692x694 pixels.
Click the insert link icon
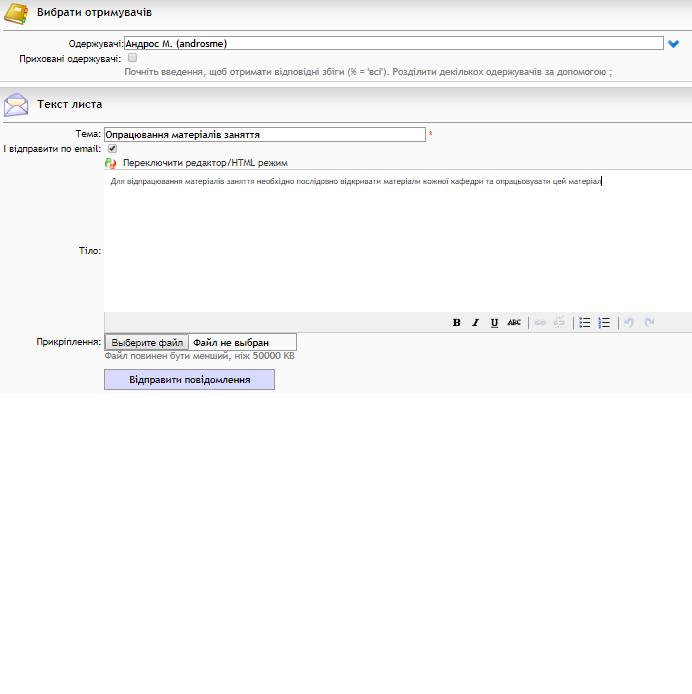pos(540,323)
